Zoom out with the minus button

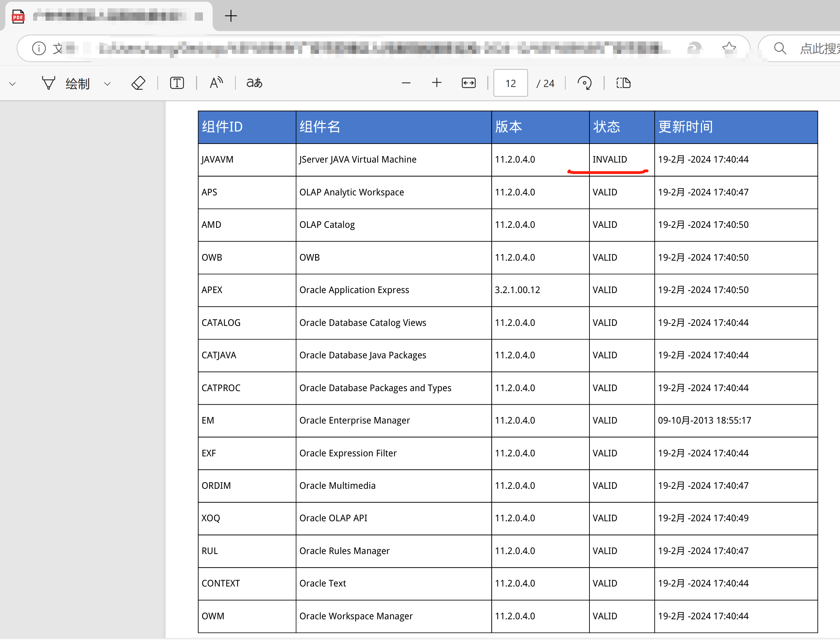coord(406,83)
